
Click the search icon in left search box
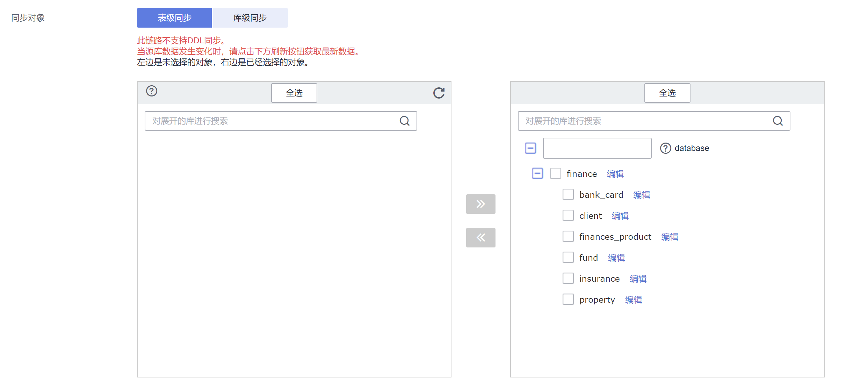(x=404, y=121)
